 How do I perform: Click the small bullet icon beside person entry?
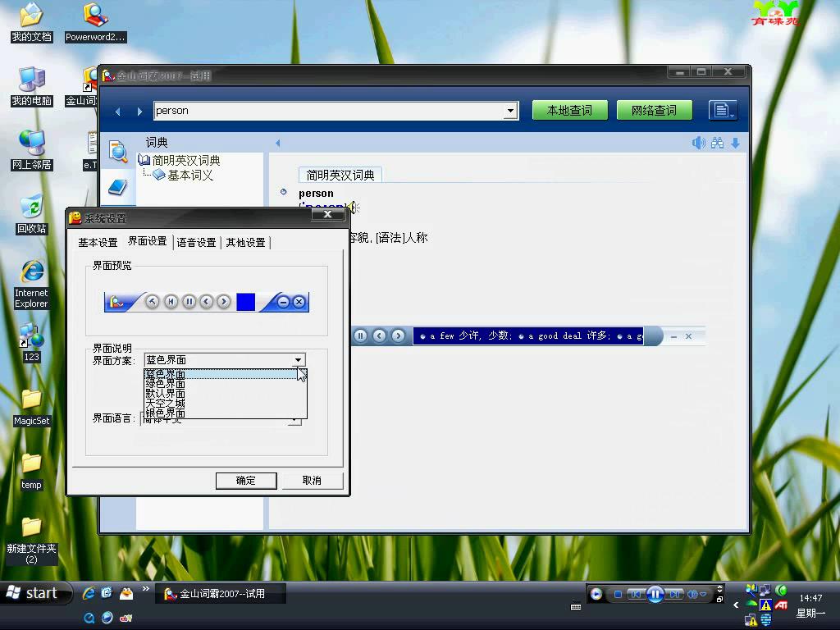coord(283,192)
